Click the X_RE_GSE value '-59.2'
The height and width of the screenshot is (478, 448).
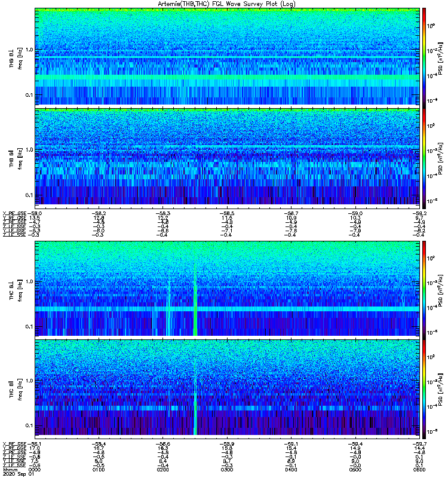click(419, 213)
